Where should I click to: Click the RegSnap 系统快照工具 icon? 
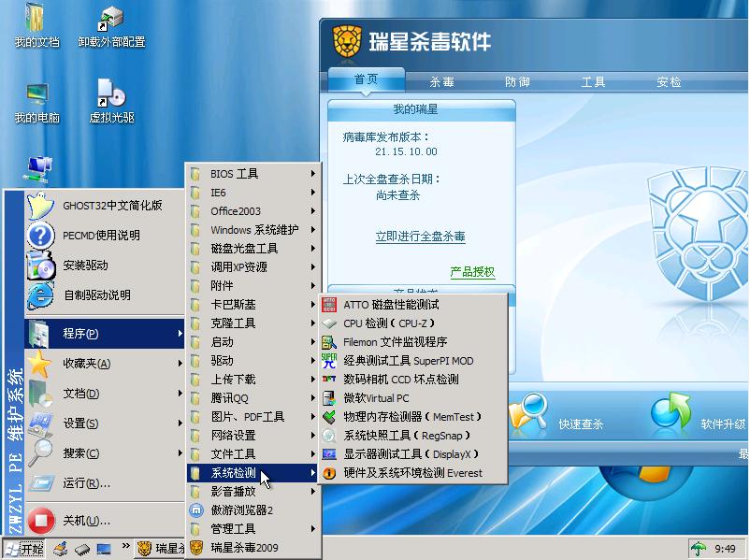point(329,435)
